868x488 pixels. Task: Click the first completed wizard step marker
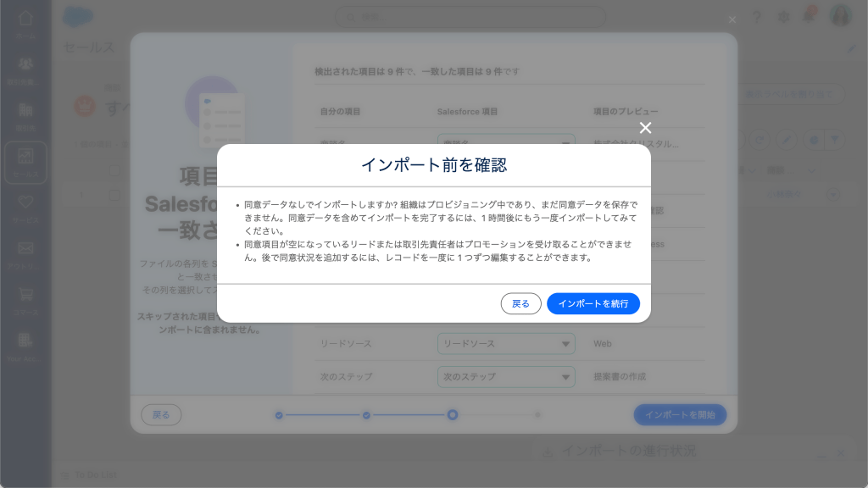(279, 415)
